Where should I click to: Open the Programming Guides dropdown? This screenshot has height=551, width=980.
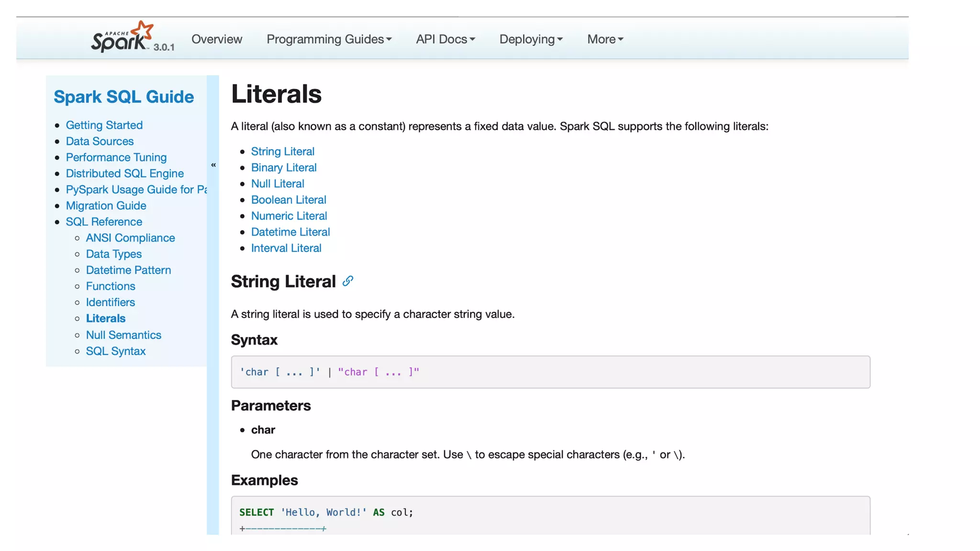pos(329,39)
